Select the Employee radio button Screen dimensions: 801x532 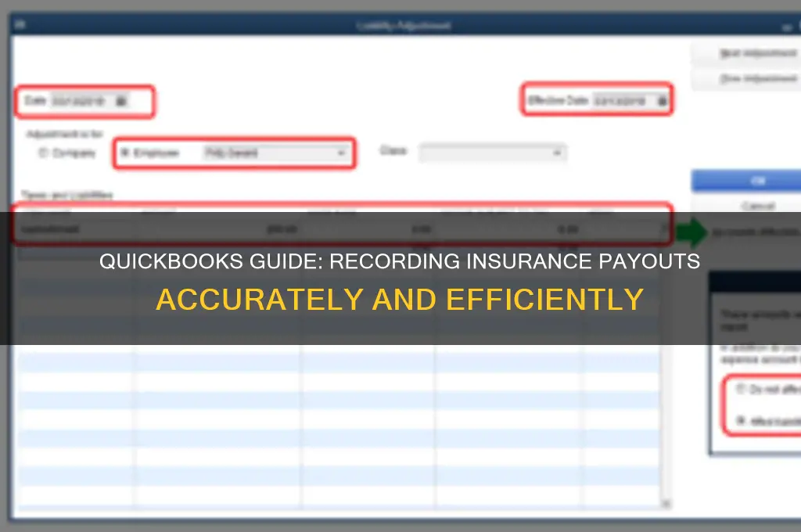coord(124,153)
